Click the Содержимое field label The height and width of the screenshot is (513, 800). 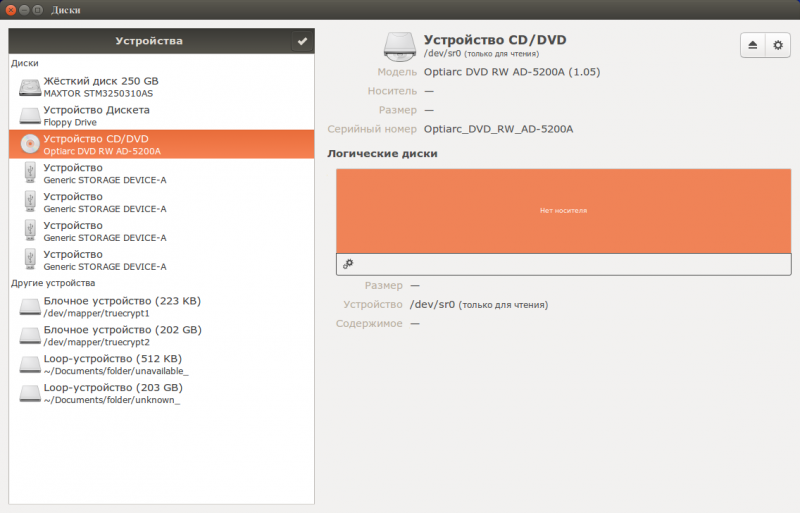(x=369, y=324)
